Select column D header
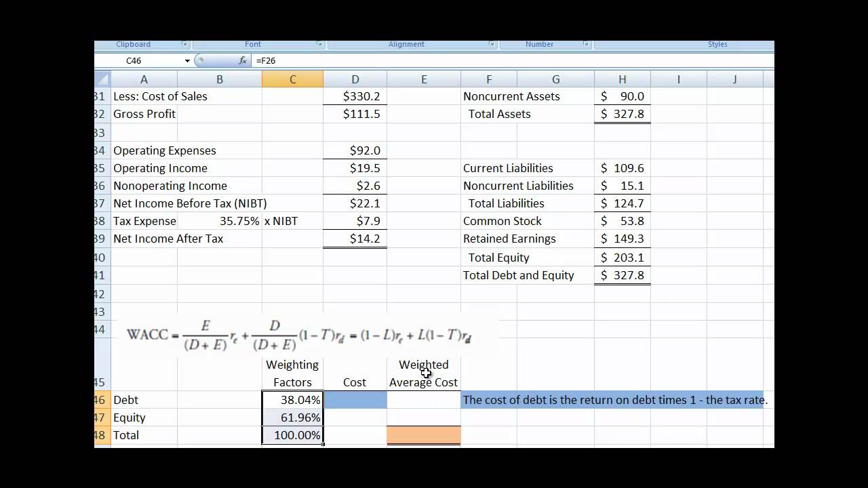The image size is (868, 488). 355,79
